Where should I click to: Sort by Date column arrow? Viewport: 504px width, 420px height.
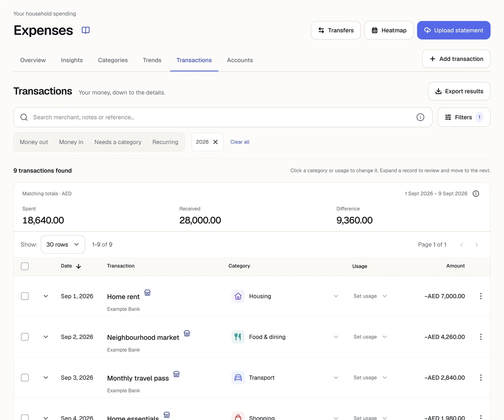coord(79,266)
